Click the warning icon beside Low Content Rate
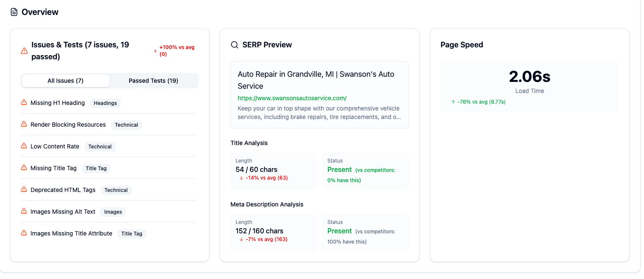This screenshot has width=644, height=279. (23, 145)
